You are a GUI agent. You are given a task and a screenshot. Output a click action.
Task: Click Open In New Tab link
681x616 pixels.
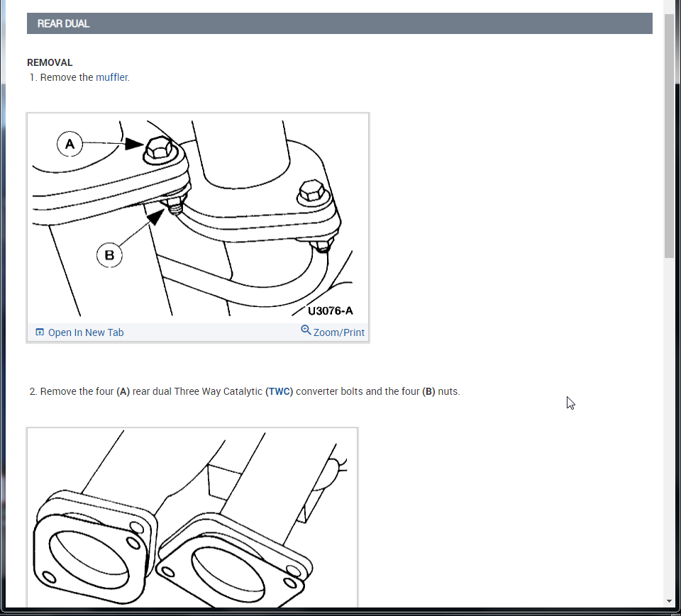pos(86,332)
